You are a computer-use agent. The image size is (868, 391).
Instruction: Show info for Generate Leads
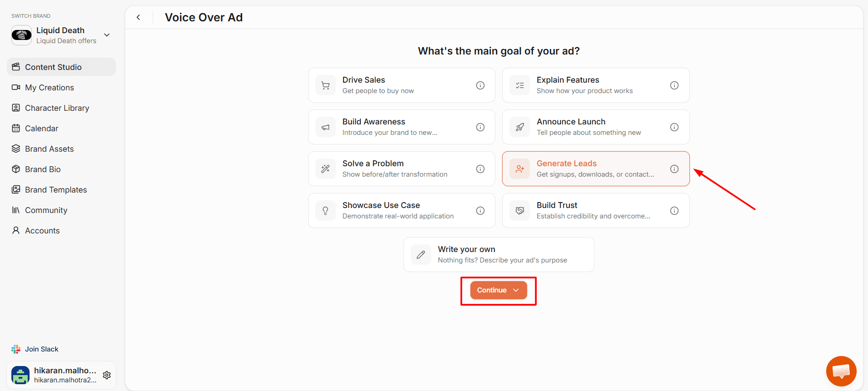click(674, 169)
